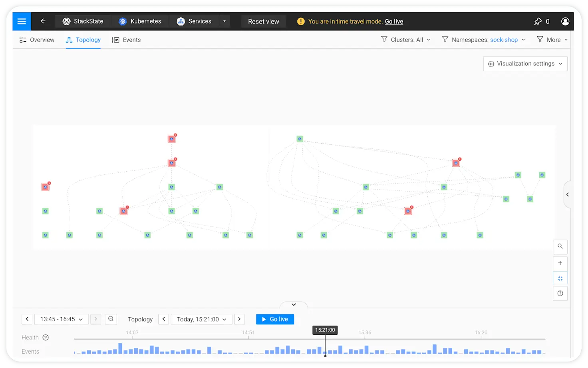
Task: Open the topology search tool
Action: click(560, 246)
